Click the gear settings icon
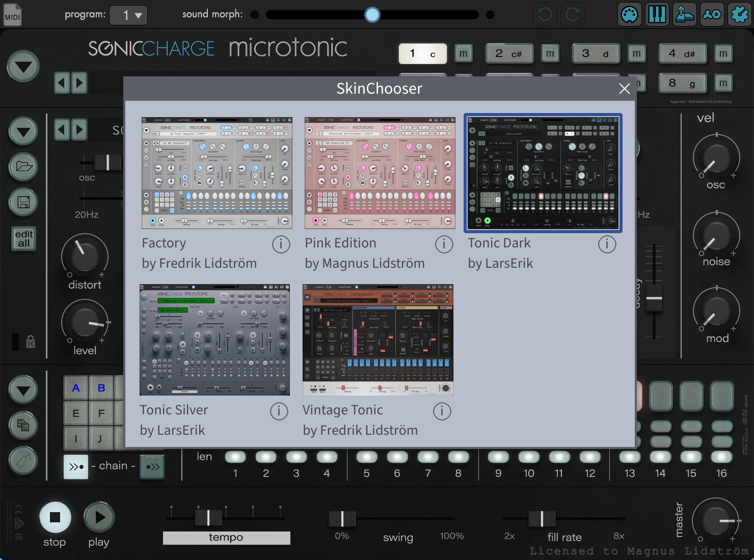The image size is (754, 560). click(739, 14)
